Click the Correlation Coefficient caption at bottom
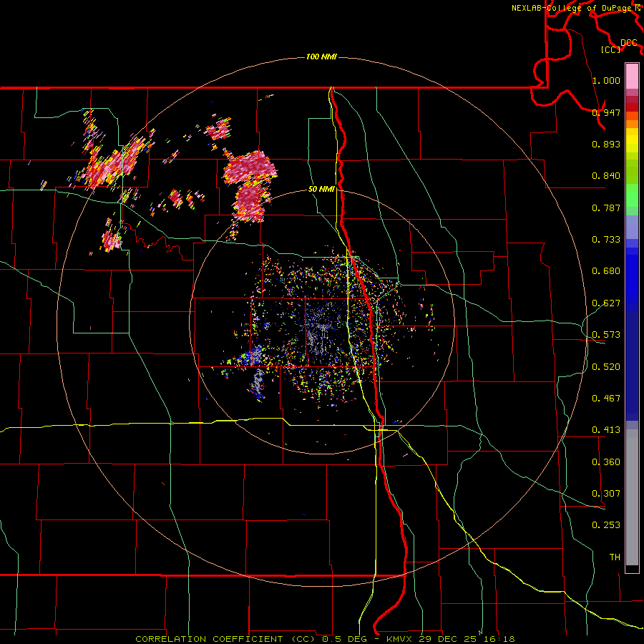The width and height of the screenshot is (644, 644). point(325,639)
